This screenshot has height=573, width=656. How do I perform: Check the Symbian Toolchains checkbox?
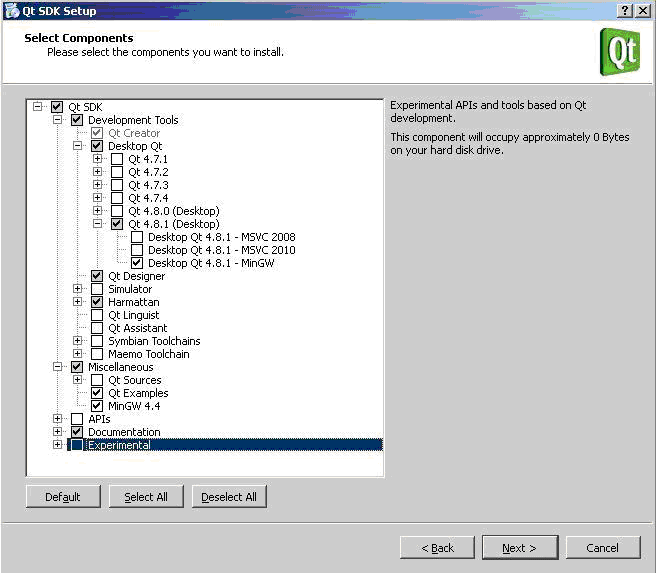point(97,340)
